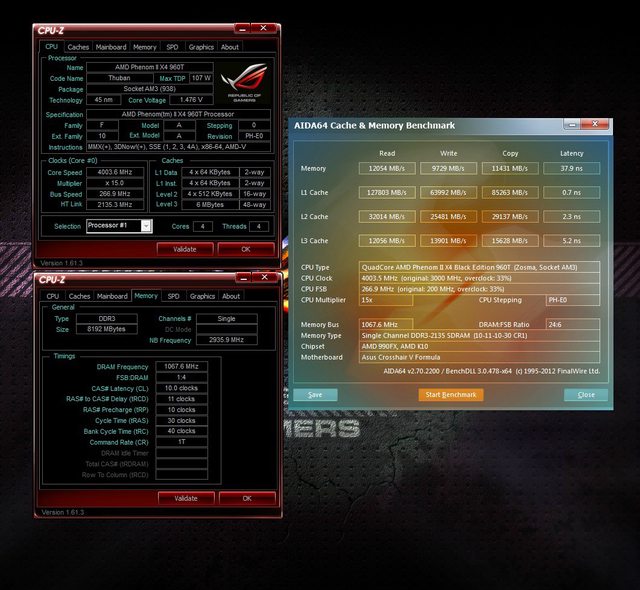Click Validate in the bottom CPU-Z window
The height and width of the screenshot is (590, 640).
(186, 498)
